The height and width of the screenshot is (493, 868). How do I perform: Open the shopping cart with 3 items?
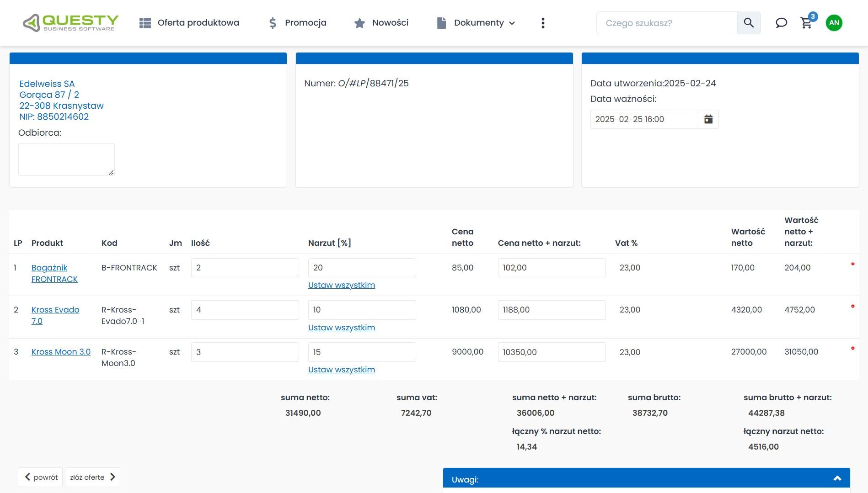point(807,22)
